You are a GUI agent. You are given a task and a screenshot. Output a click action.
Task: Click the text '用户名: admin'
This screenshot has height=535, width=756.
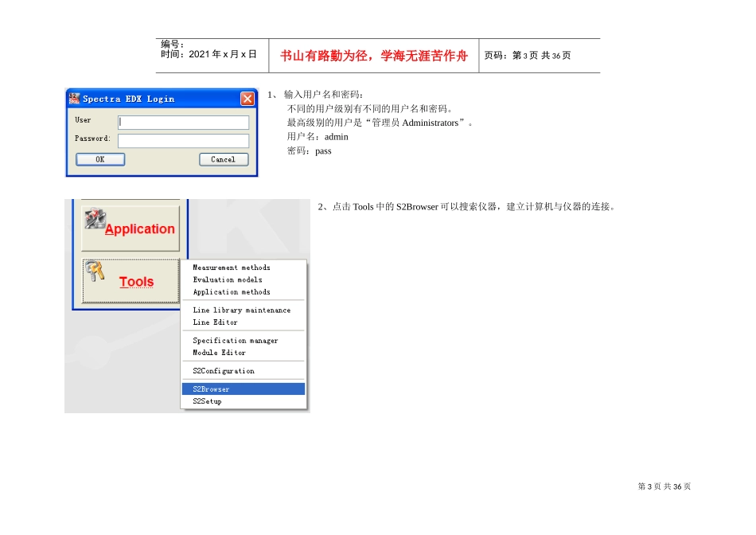pos(318,137)
